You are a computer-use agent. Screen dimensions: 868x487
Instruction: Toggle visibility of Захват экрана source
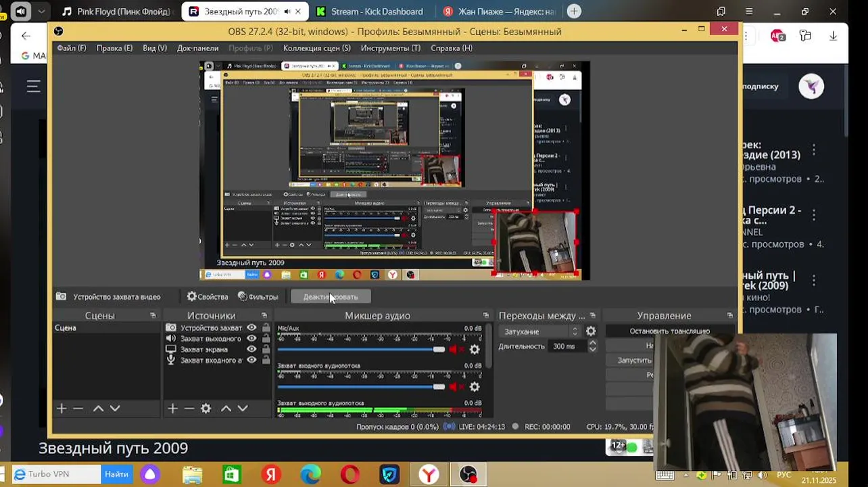point(251,349)
